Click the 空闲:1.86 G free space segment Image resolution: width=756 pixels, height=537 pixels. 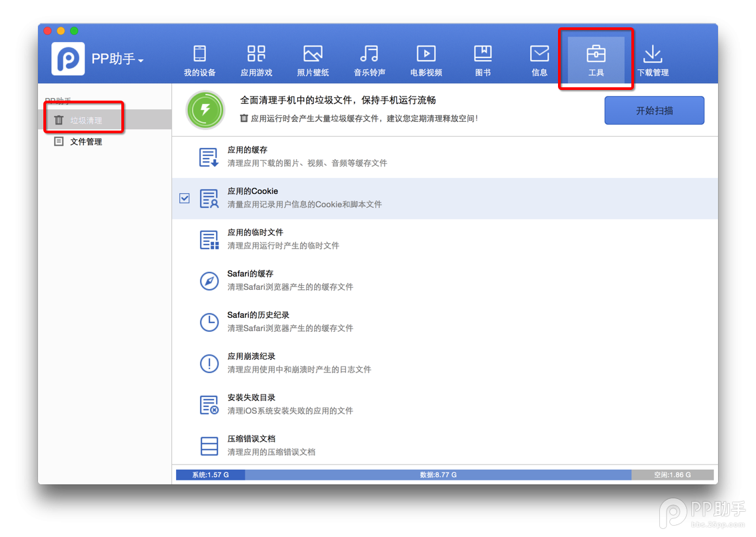[x=673, y=475]
